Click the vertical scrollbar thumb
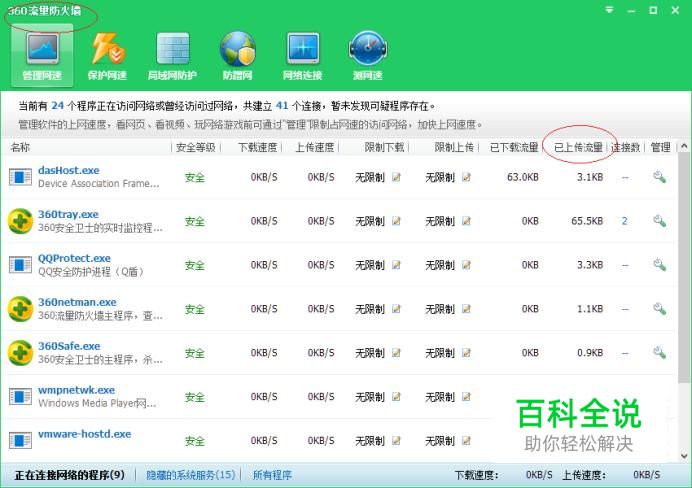Image resolution: width=692 pixels, height=488 pixels. 684,268
